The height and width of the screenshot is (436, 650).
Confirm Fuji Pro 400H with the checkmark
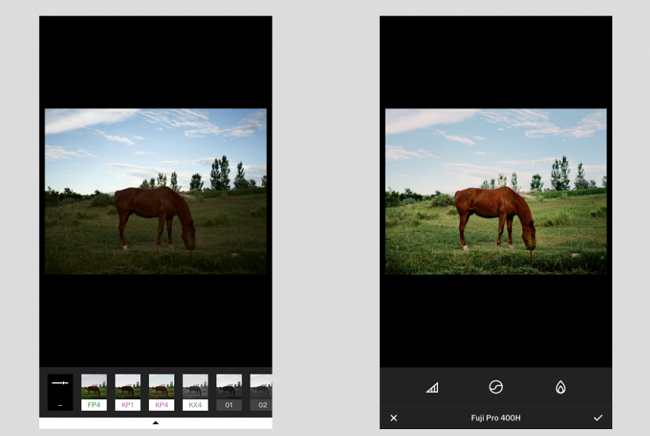598,418
